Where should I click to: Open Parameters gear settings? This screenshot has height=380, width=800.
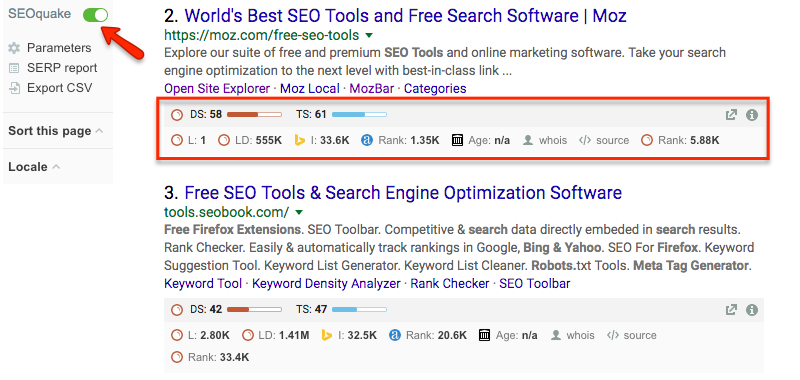click(x=50, y=48)
